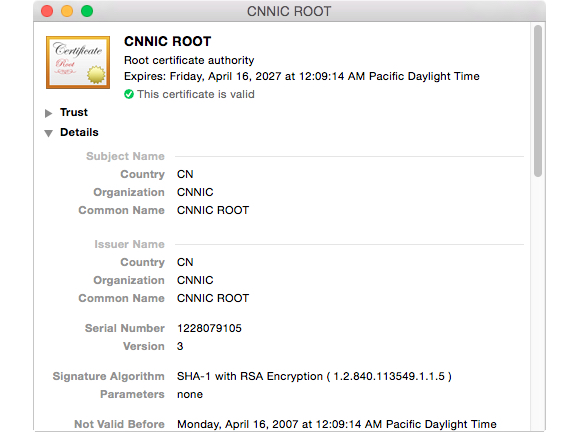Click Subject Name Common Name value

(x=213, y=210)
